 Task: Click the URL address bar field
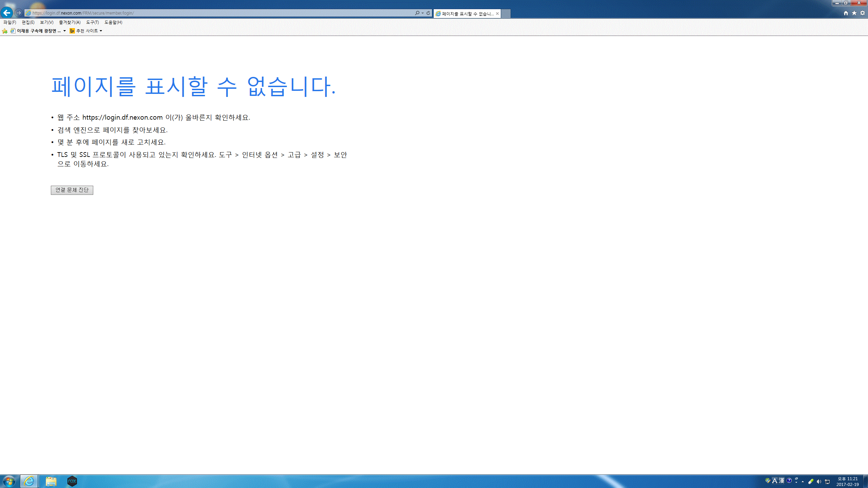point(220,13)
